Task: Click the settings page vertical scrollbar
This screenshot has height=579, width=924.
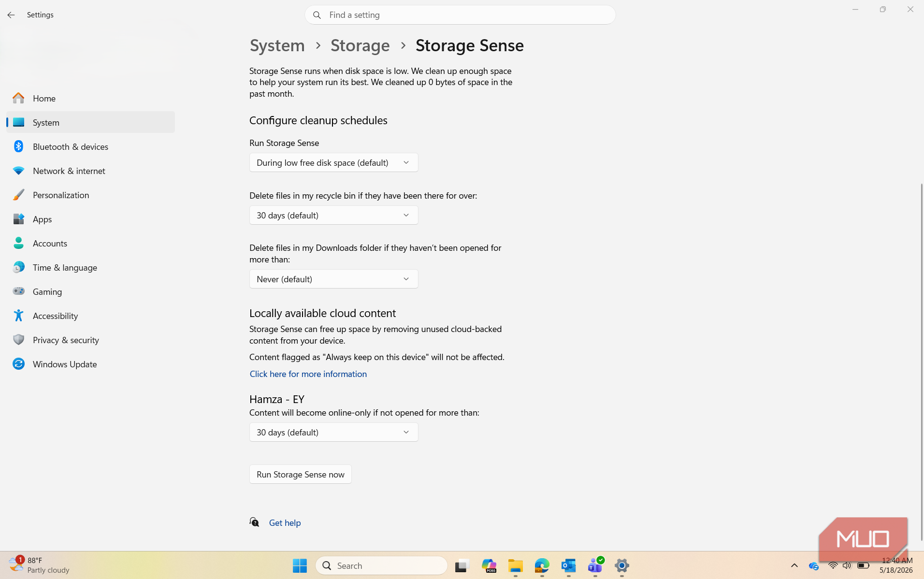Action: tap(922, 362)
